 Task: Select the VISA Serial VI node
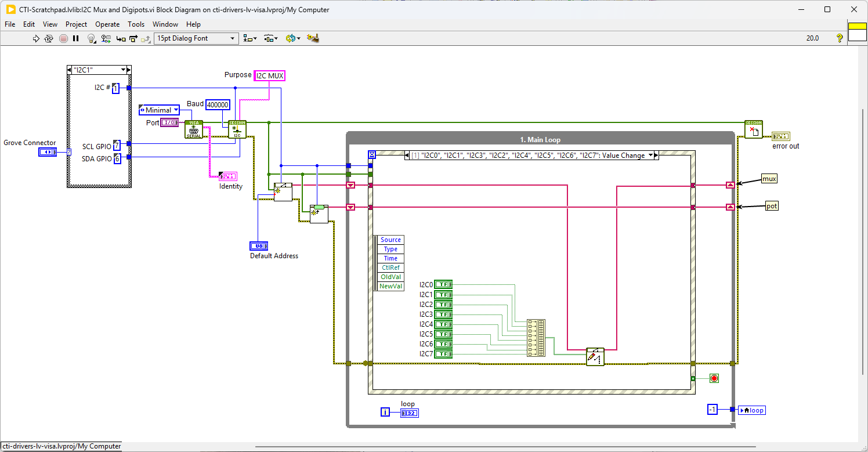pos(194,129)
